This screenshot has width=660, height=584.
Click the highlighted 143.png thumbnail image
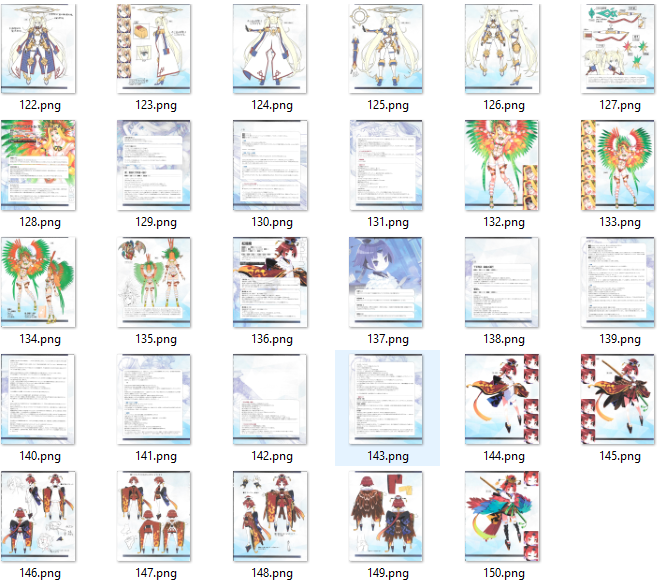tap(386, 400)
